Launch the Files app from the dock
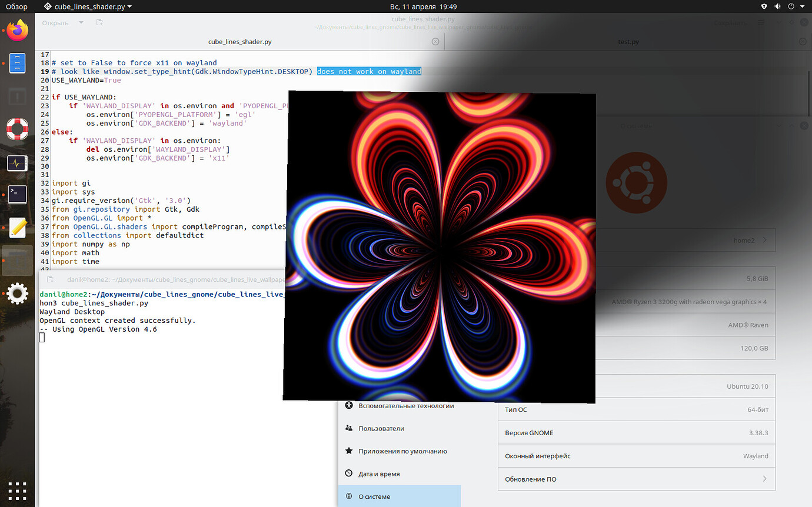Image resolution: width=812 pixels, height=507 pixels. coord(16,64)
